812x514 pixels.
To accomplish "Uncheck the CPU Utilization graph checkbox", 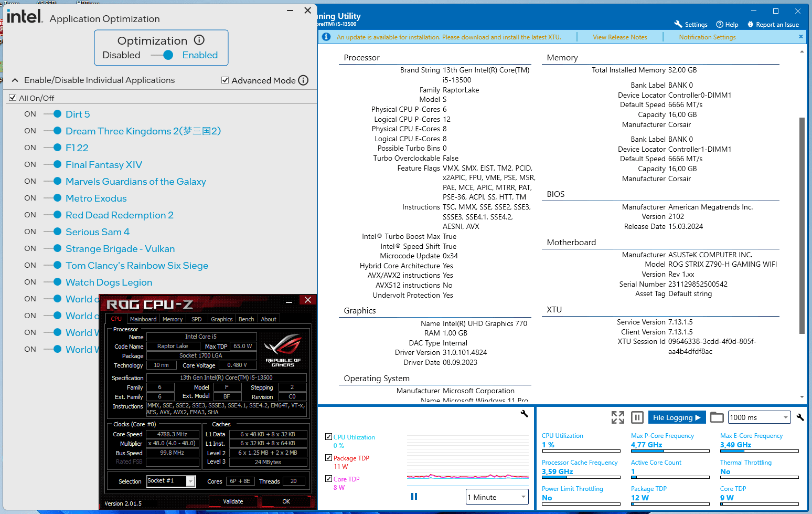I will coord(328,437).
